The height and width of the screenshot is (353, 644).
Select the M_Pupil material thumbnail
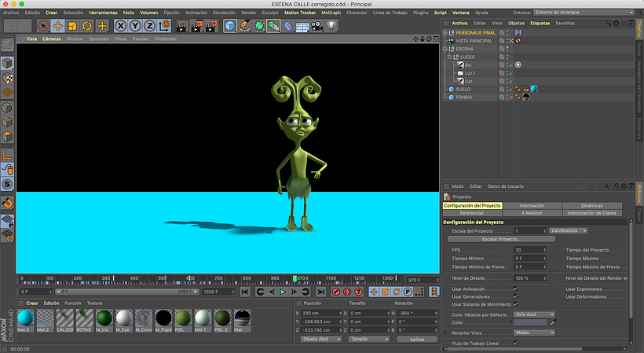163,321
